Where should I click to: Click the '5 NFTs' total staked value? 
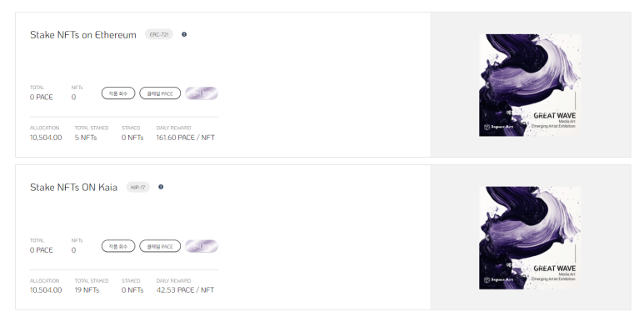click(x=86, y=138)
